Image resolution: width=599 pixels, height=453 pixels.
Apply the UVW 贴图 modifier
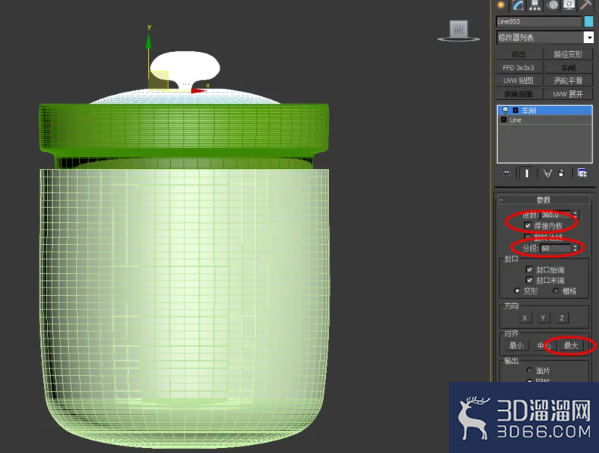click(519, 81)
